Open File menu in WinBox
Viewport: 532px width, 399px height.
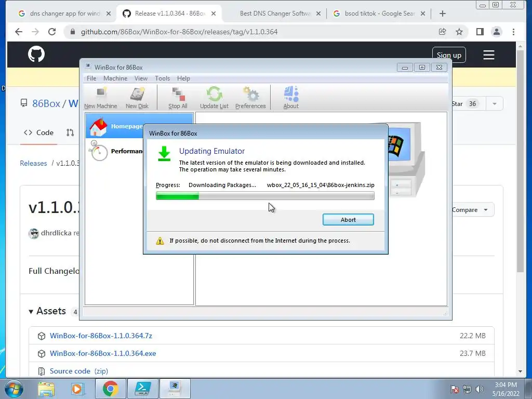pyautogui.click(x=91, y=78)
